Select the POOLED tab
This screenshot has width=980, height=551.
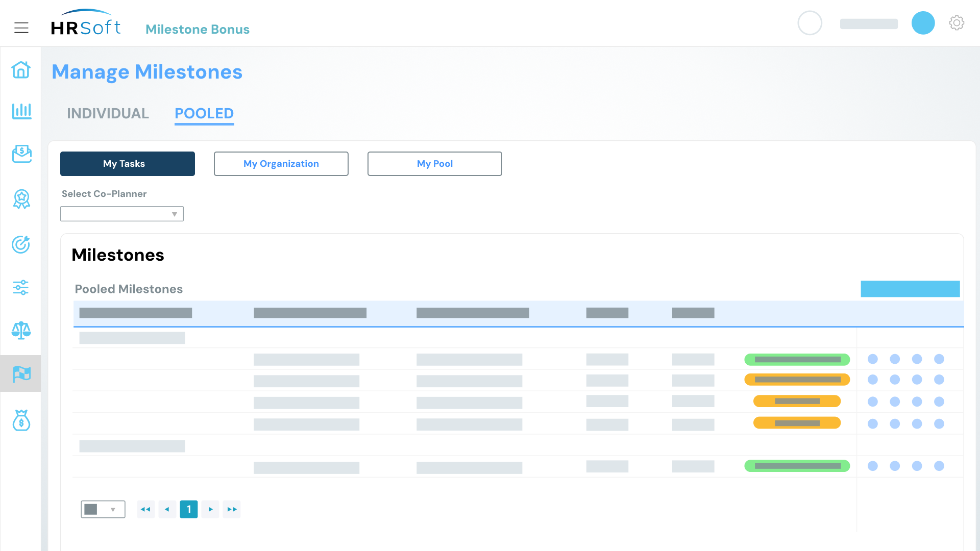tap(204, 113)
